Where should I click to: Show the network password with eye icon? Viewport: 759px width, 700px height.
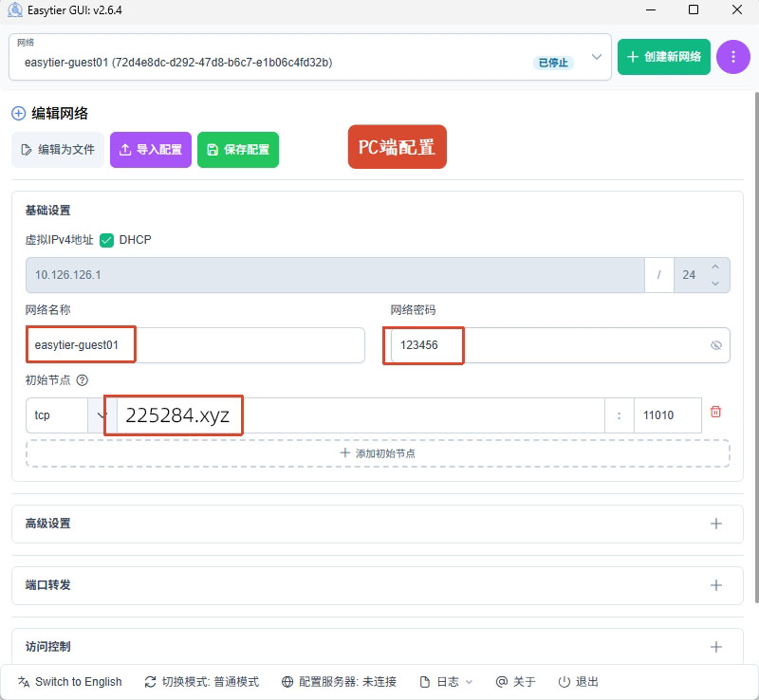pyautogui.click(x=716, y=345)
